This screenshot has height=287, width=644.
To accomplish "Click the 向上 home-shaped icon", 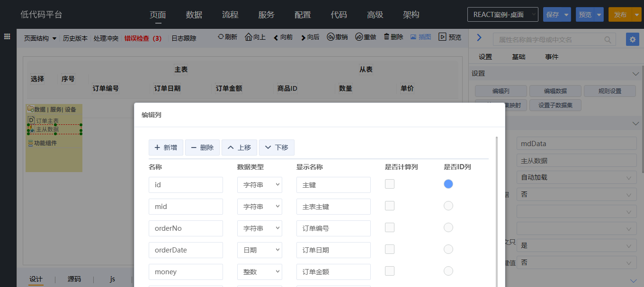I will point(249,37).
